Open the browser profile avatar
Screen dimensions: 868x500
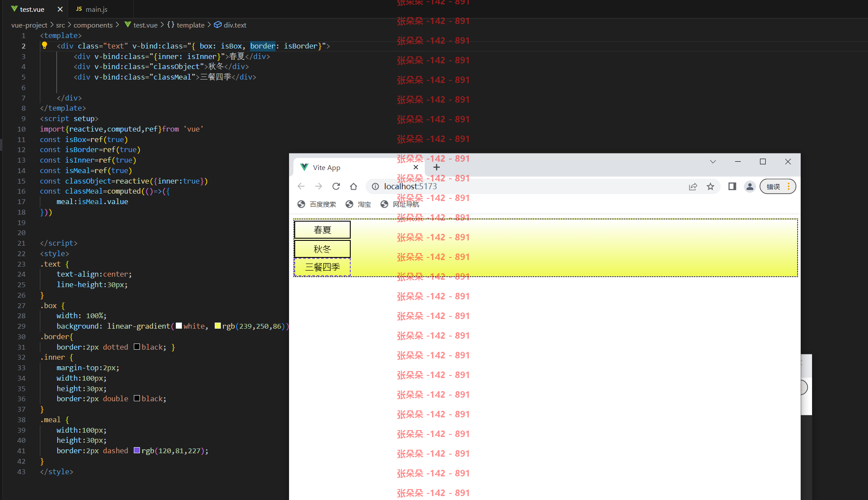[x=749, y=187]
